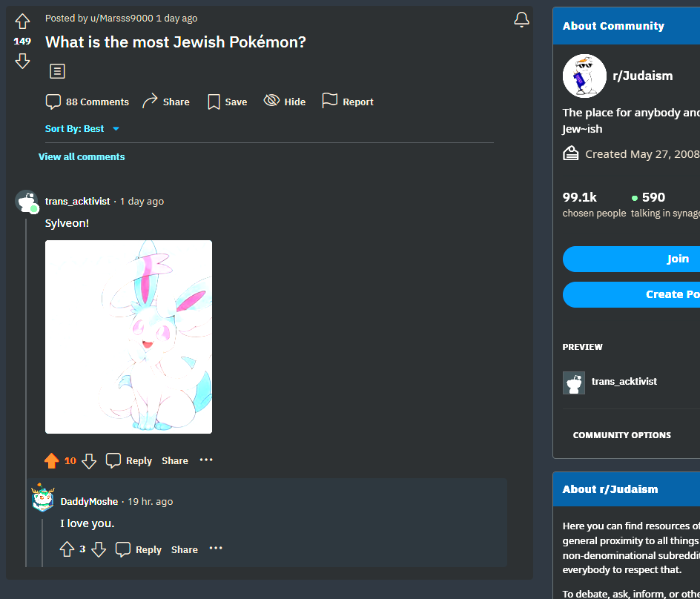Viewport: 700px width, 599px height.
Task: Click View all comments link
Action: (82, 156)
